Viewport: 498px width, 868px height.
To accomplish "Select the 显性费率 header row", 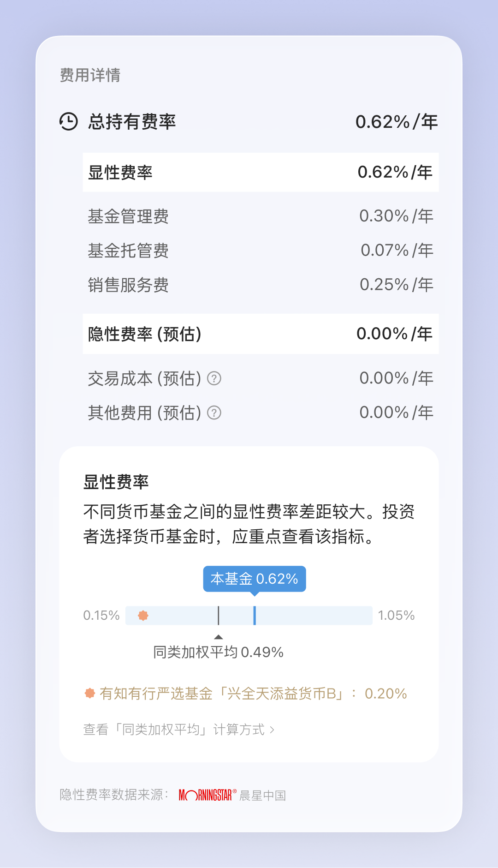I will (261, 172).
